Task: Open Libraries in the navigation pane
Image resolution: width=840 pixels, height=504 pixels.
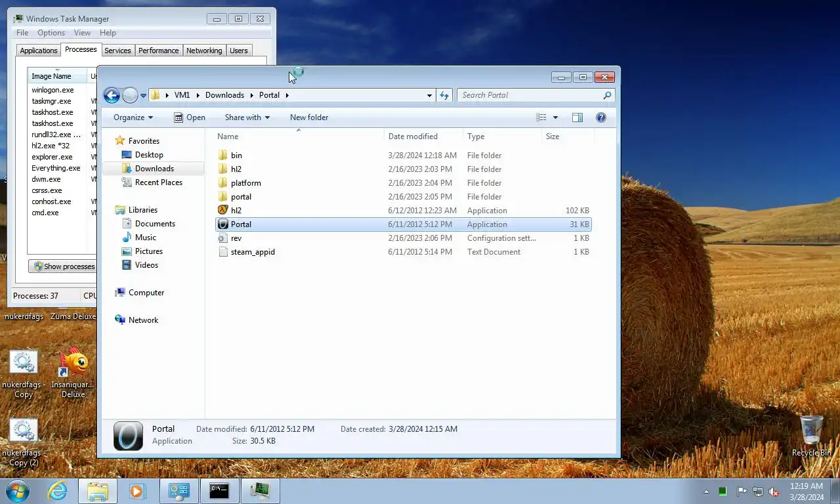Action: pyautogui.click(x=143, y=210)
